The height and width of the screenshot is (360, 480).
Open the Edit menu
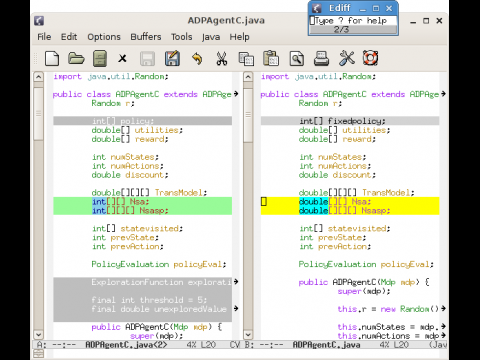point(69,37)
